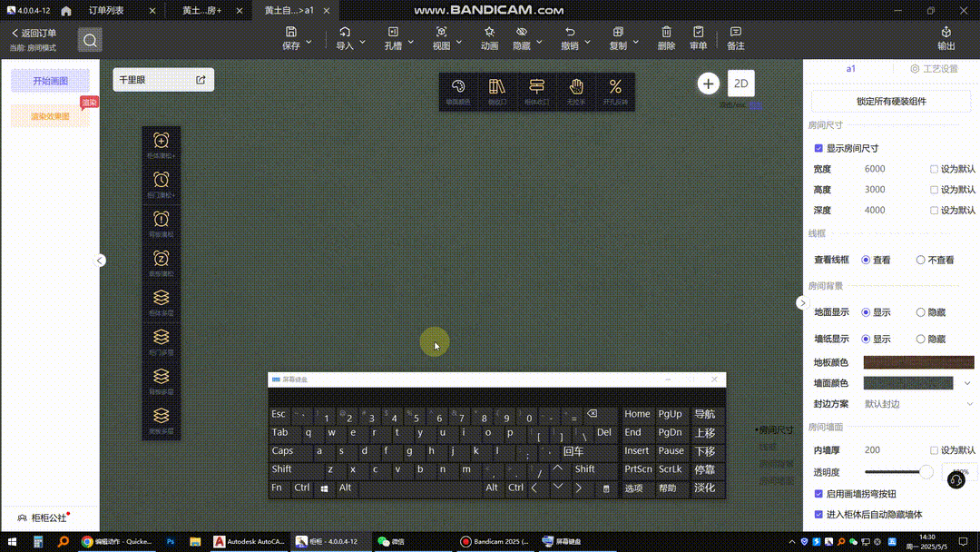Expand the 导入 dropdown arrow
This screenshot has width=980, height=552.
(x=362, y=43)
